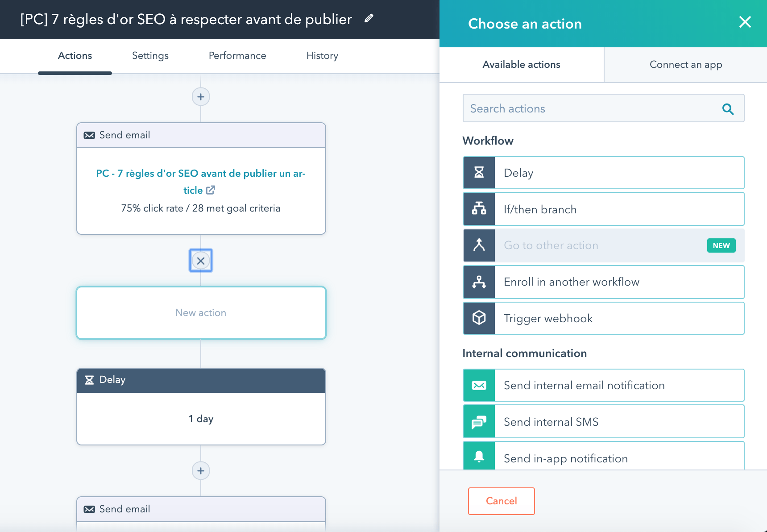Open external link icon next to email name

211,190
